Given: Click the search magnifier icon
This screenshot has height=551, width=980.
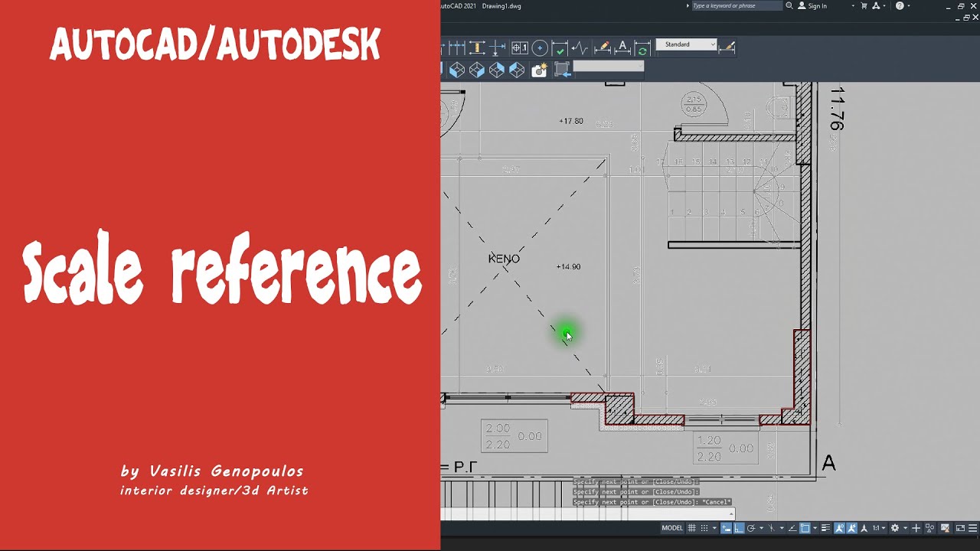Looking at the screenshot, I should click(789, 6).
